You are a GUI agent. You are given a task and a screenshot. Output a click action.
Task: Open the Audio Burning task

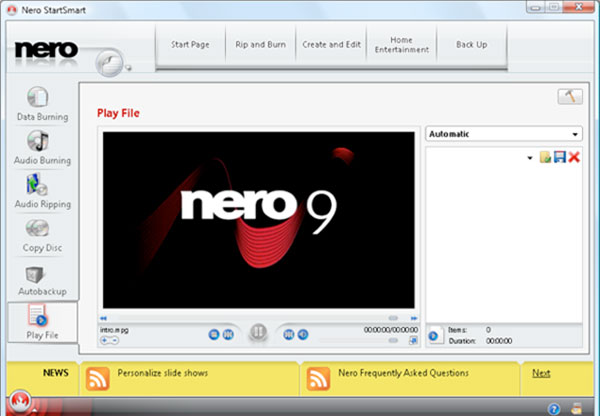click(42, 147)
